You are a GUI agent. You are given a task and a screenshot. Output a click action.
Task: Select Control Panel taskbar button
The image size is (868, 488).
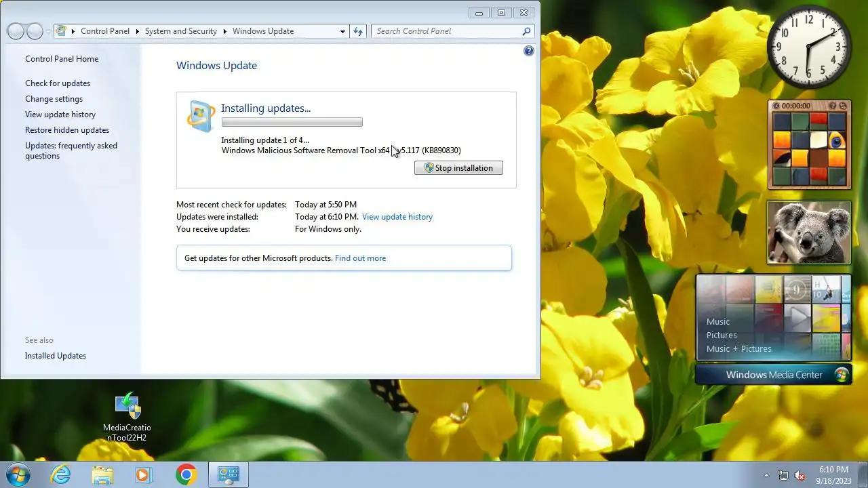coord(228,474)
